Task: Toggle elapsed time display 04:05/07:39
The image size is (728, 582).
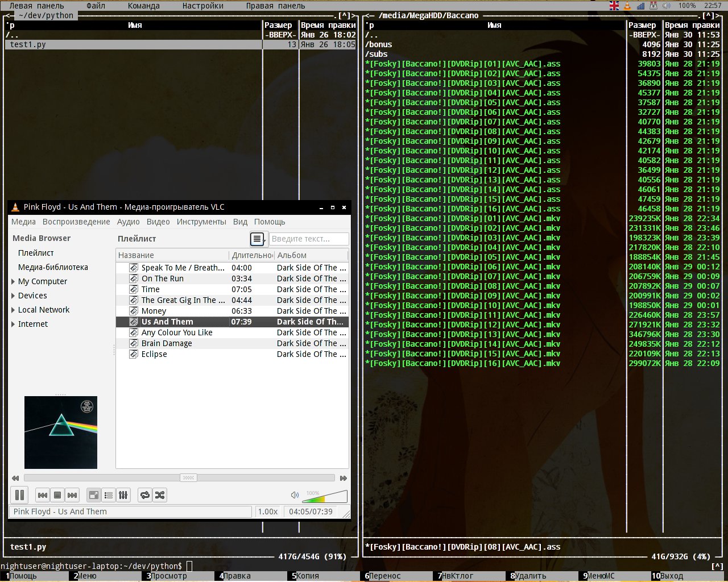Action: [311, 512]
